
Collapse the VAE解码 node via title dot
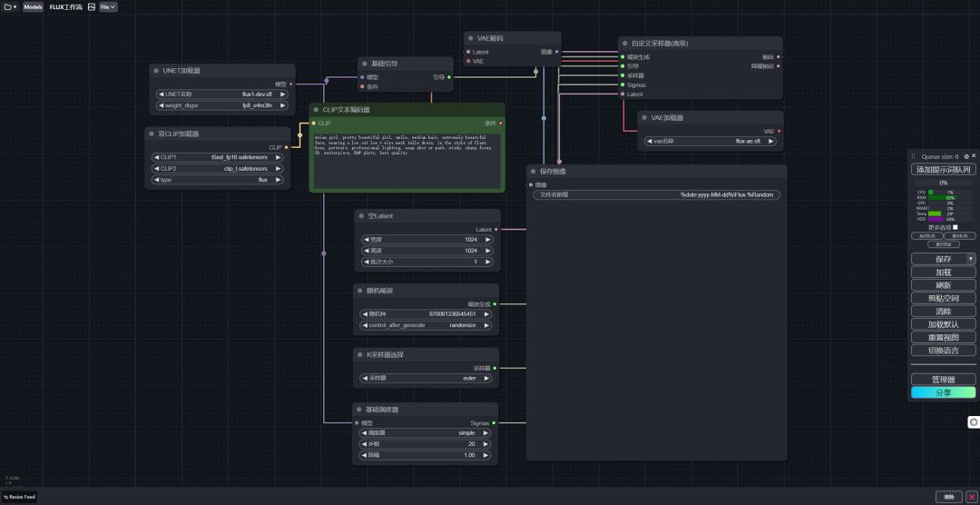click(x=470, y=39)
